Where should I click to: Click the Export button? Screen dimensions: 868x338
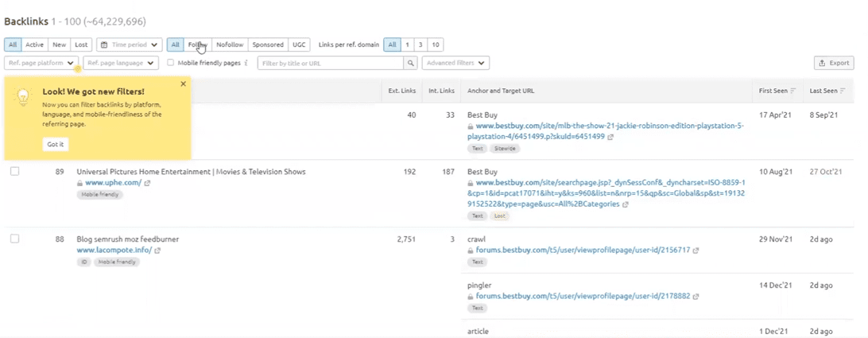tap(834, 63)
